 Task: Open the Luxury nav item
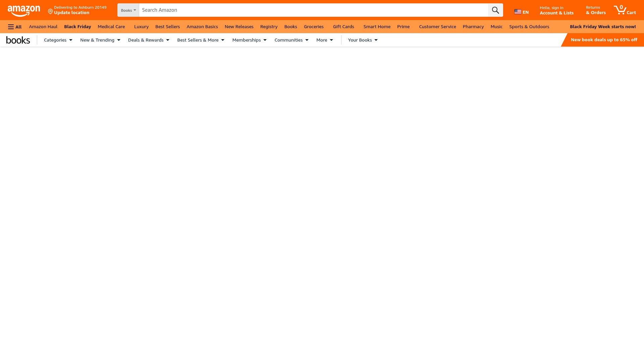[141, 26]
